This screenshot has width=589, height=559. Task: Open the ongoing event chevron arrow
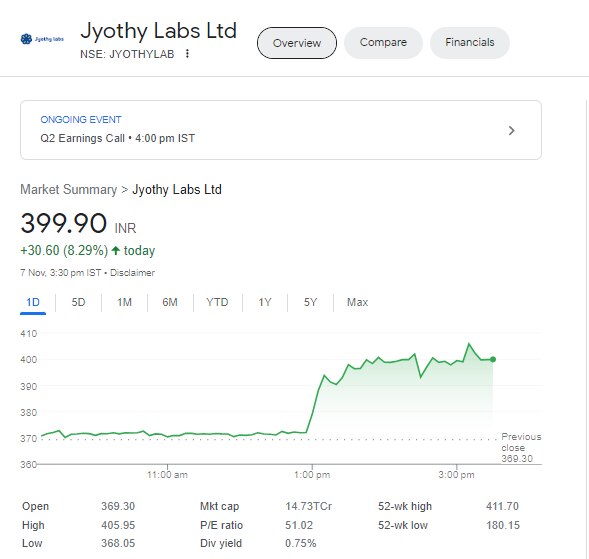511,130
